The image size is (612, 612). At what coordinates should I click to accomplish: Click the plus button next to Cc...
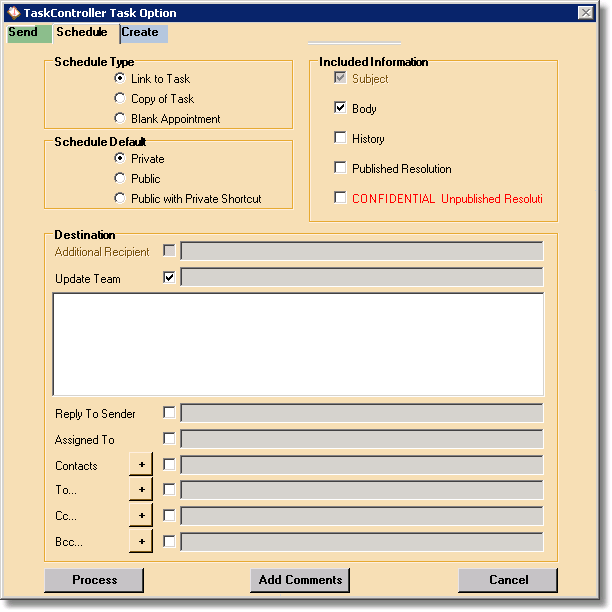pyautogui.click(x=141, y=516)
